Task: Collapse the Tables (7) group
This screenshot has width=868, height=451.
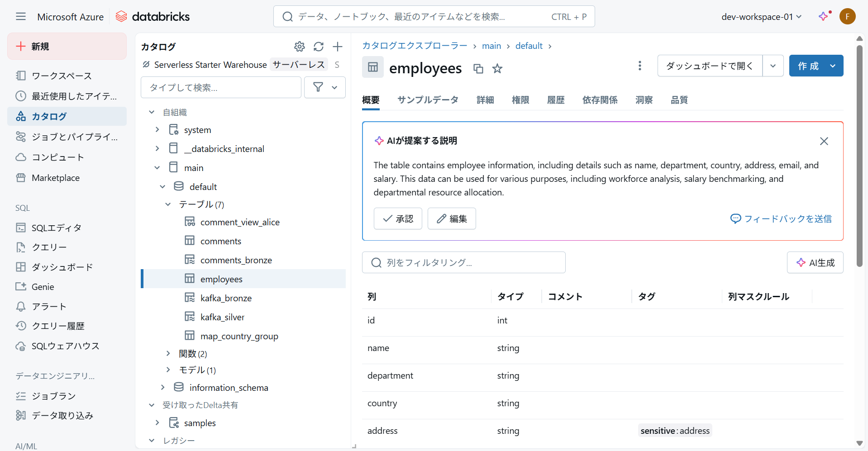Action: coord(168,204)
